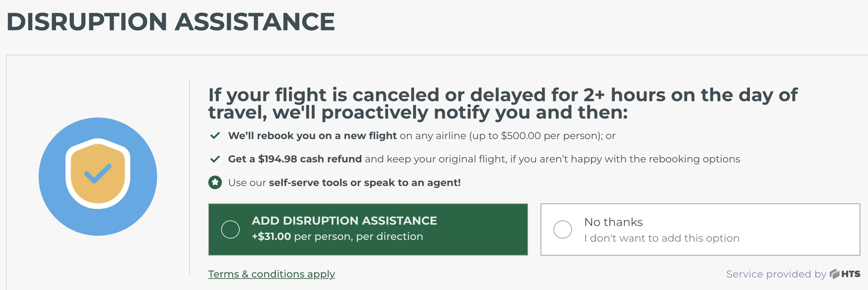Click "self-serve tools or speak to an agent!"
868x290 pixels.
364,183
